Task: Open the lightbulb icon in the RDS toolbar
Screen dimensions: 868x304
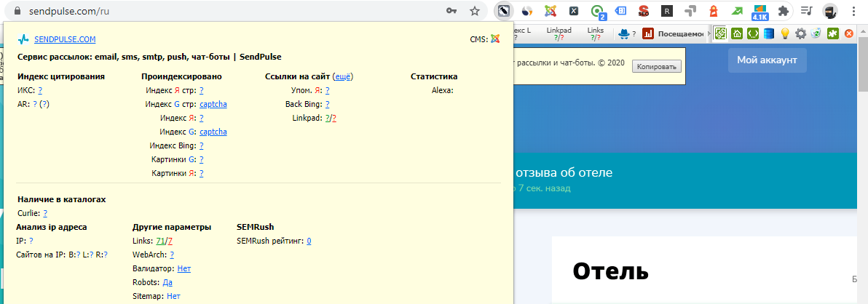Action: pyautogui.click(x=785, y=33)
